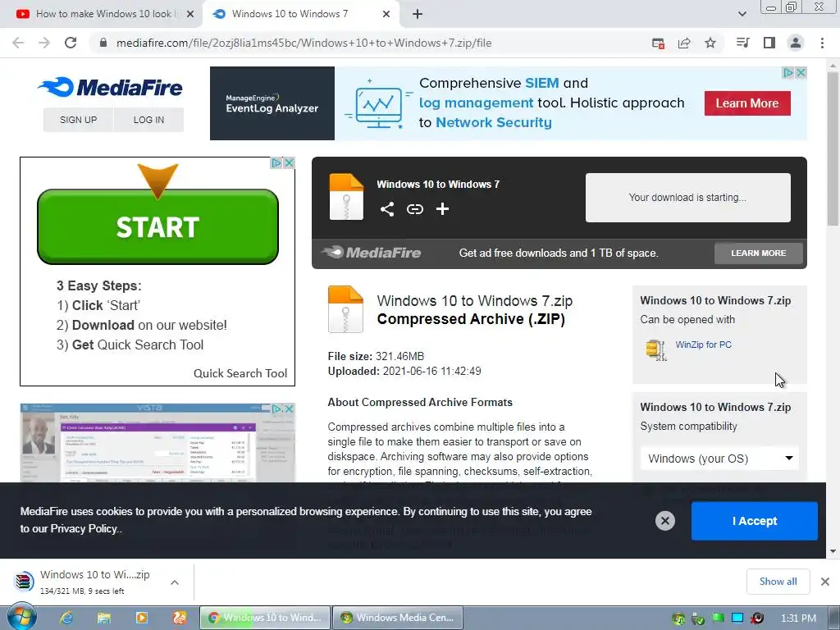Expand download item options chevron
The height and width of the screenshot is (630, 840).
[x=175, y=582]
